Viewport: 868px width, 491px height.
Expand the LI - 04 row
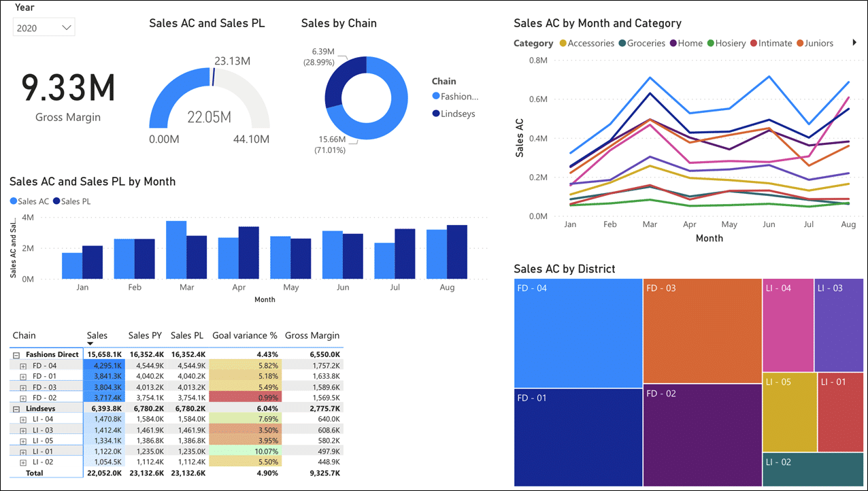(x=23, y=420)
